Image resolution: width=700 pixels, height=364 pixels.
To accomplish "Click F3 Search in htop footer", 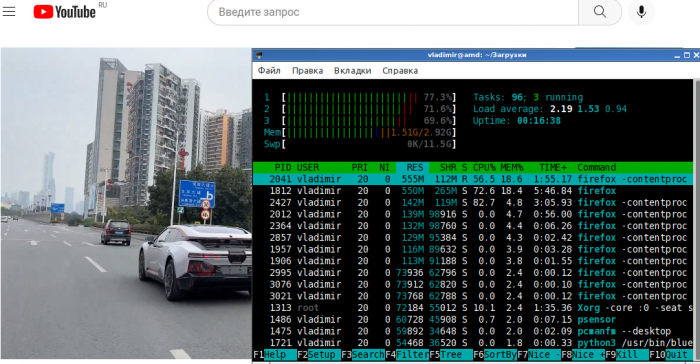I will [363, 355].
